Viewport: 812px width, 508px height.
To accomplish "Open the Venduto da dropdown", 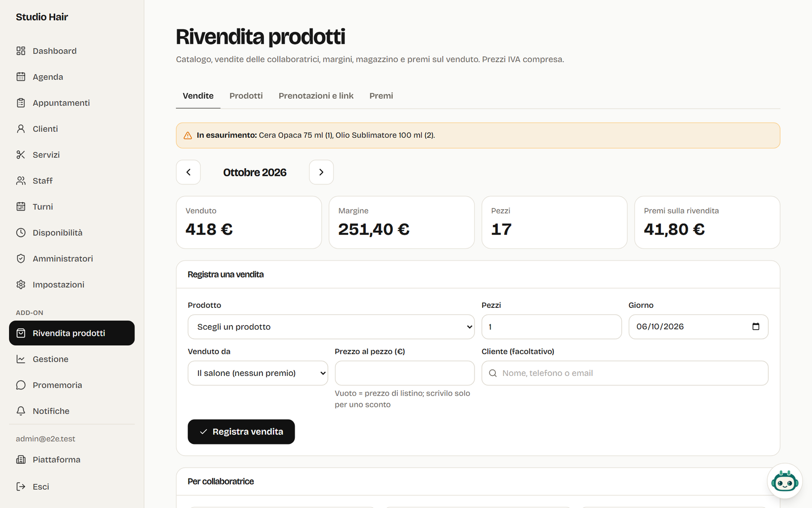I will (258, 373).
